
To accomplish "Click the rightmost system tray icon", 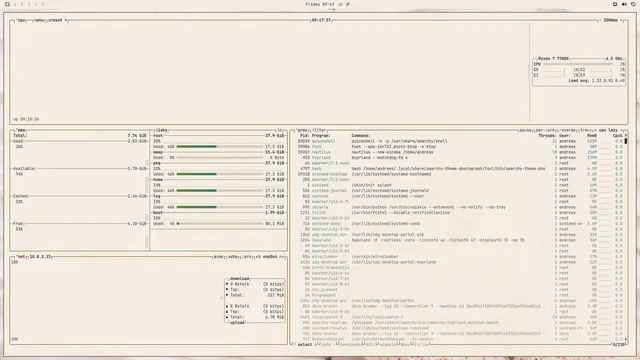I will click(x=633, y=4).
